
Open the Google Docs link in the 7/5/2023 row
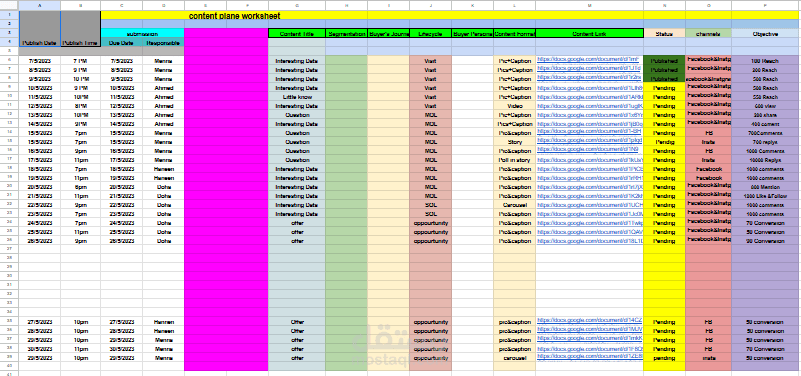click(x=588, y=60)
